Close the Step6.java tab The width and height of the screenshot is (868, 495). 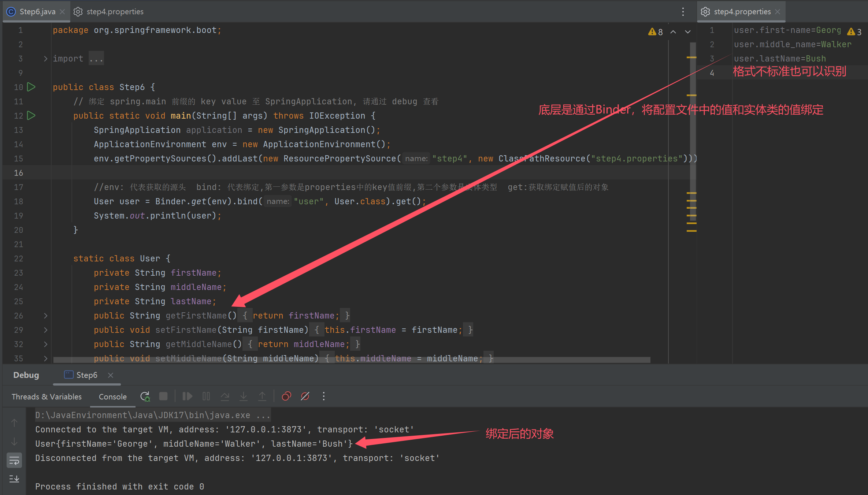(62, 12)
